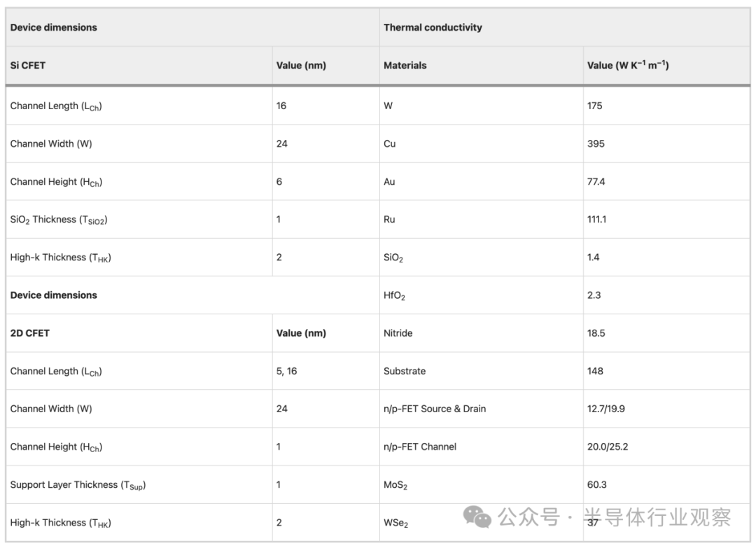
Task: Select the 77.4 value for Au
Action: click(x=596, y=181)
